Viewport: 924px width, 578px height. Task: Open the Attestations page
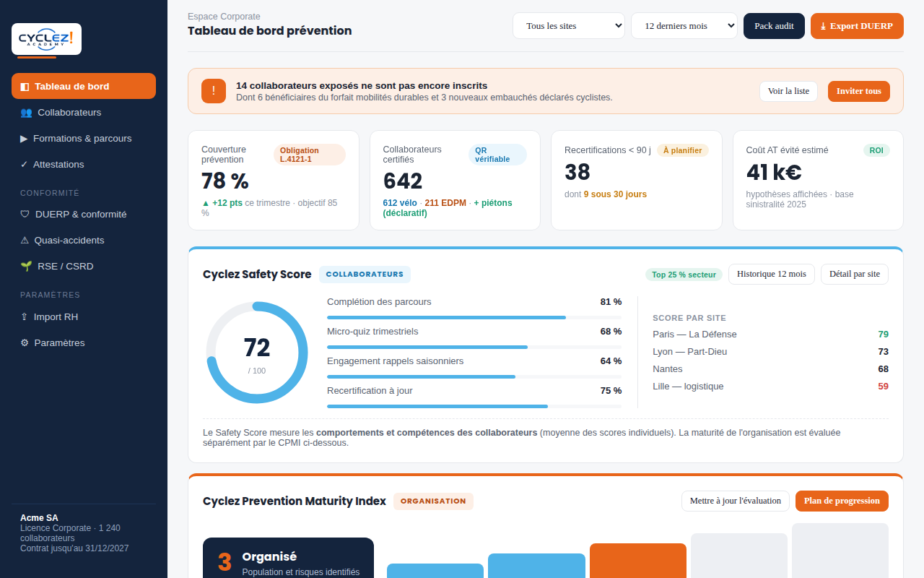pos(84,165)
